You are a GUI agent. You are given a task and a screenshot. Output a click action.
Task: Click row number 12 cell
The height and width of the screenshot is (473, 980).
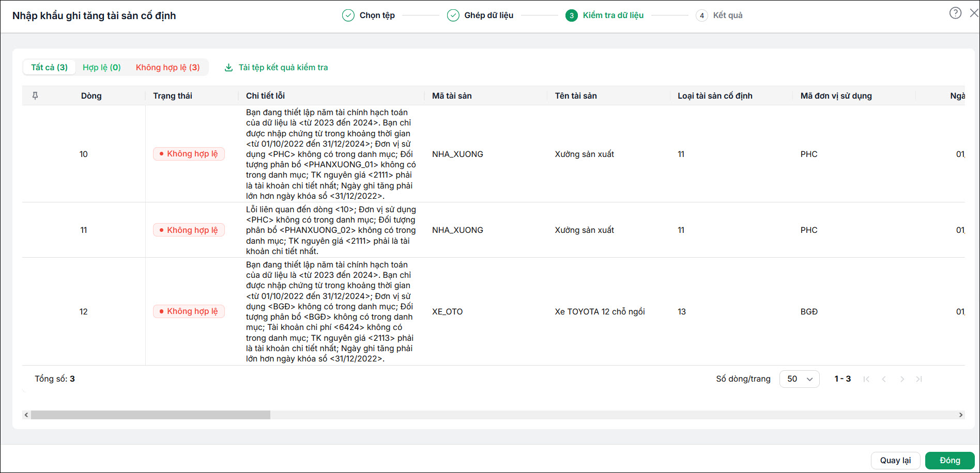coord(84,312)
